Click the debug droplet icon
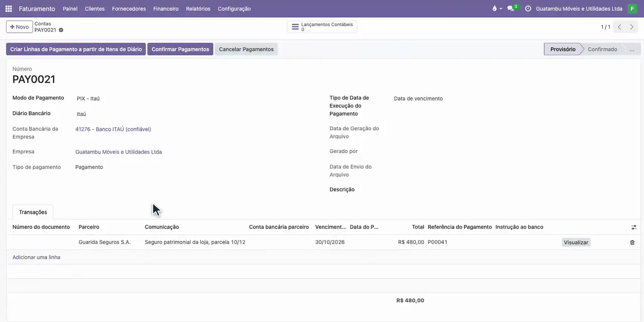 click(495, 9)
